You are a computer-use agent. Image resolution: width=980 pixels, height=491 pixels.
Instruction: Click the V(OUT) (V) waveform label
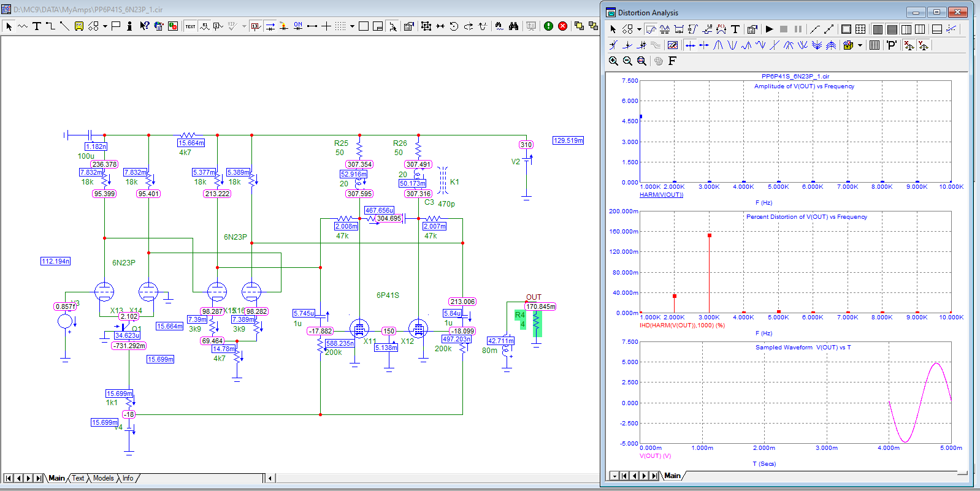pos(655,456)
